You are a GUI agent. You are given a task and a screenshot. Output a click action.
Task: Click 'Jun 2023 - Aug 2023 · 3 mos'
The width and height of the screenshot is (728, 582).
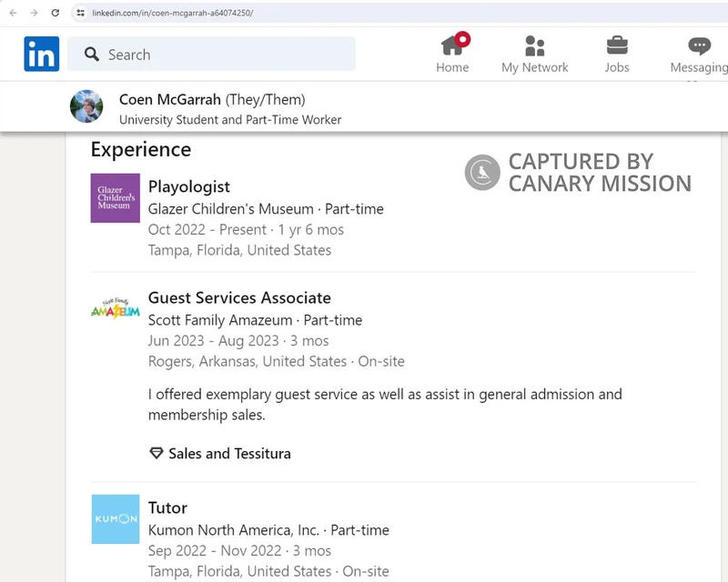click(238, 341)
